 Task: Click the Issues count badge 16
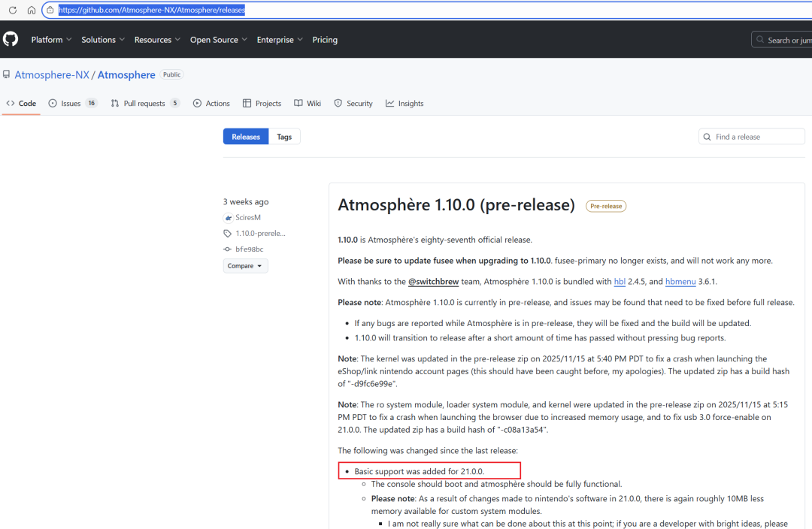(92, 103)
